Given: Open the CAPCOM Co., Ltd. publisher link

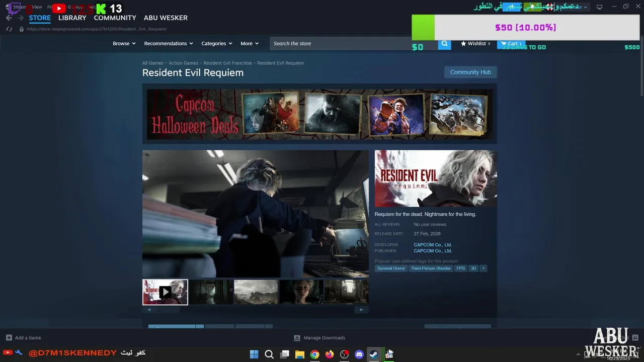Looking at the screenshot, I should (433, 251).
